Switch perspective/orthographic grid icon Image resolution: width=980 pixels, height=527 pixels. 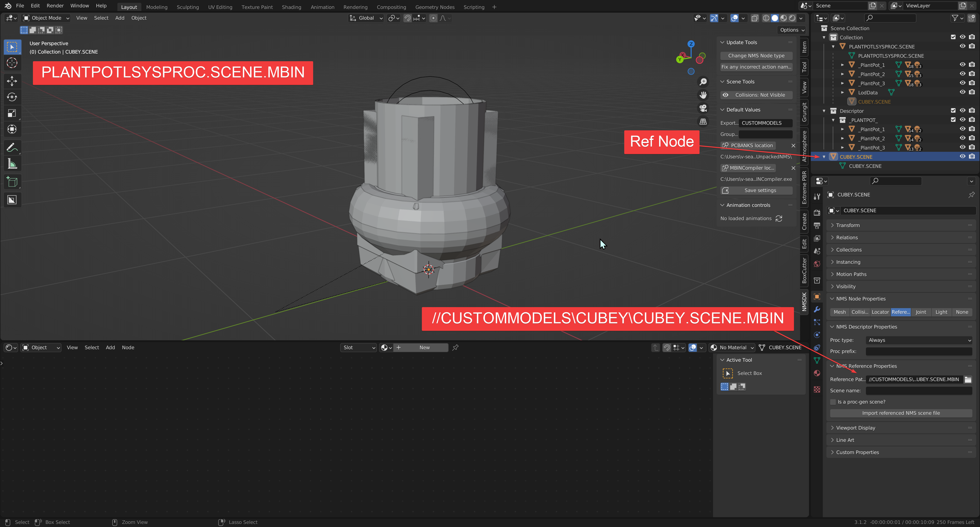(703, 122)
